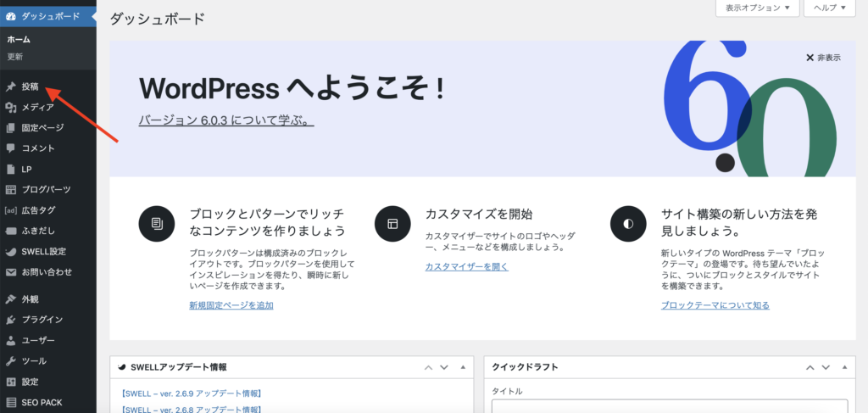Click the サイト構築の新しい方法を発見しましょう。 heading
The width and height of the screenshot is (868, 413).
pyautogui.click(x=739, y=222)
